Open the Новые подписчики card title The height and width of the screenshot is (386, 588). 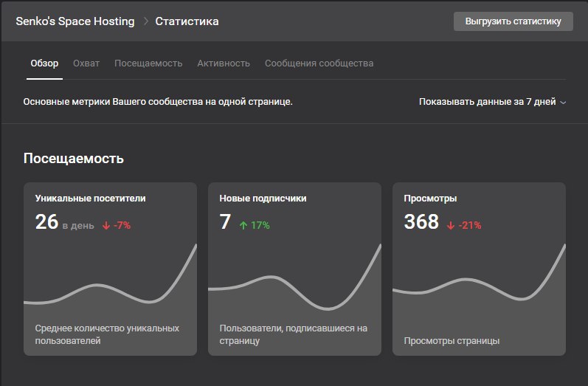pyautogui.click(x=263, y=198)
